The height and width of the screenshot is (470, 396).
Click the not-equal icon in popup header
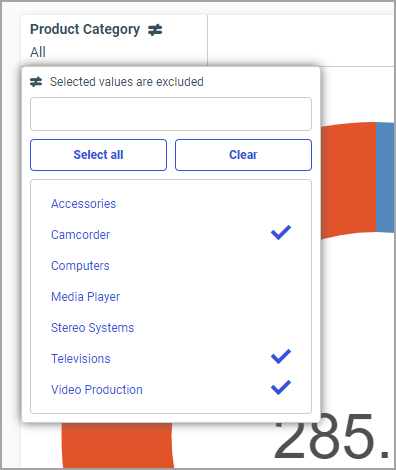pos(36,82)
